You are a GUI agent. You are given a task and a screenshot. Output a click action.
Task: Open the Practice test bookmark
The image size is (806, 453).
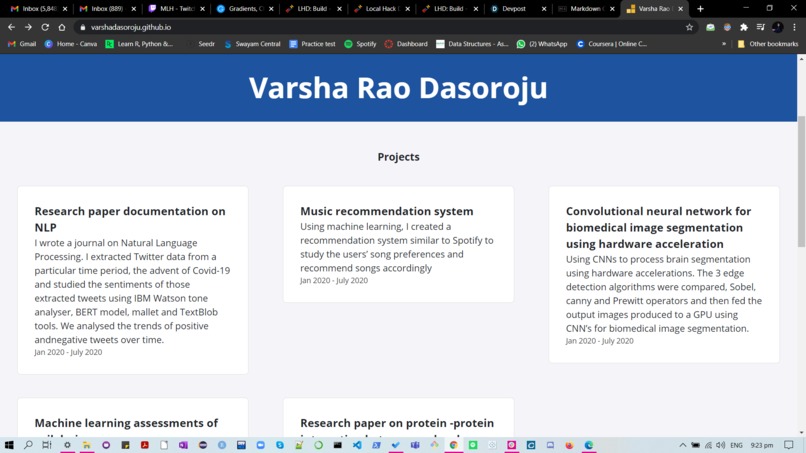312,44
